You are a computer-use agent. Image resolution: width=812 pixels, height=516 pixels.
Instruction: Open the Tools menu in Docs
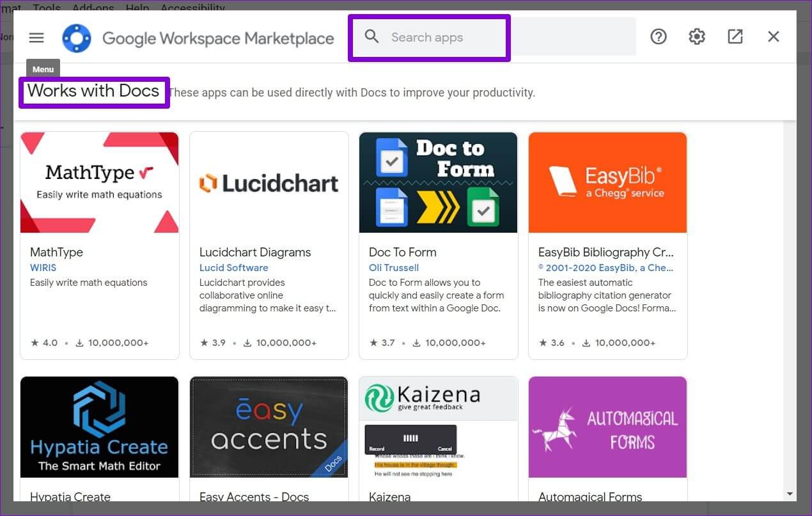(47, 8)
